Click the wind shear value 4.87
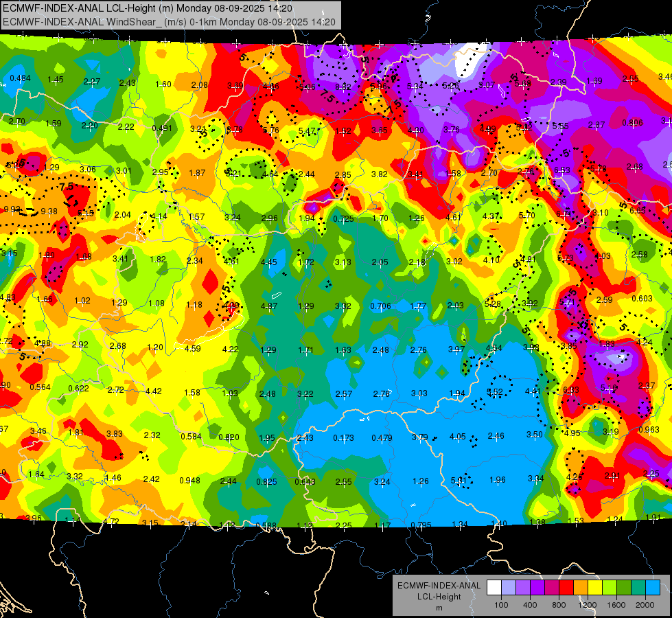 coord(269,306)
